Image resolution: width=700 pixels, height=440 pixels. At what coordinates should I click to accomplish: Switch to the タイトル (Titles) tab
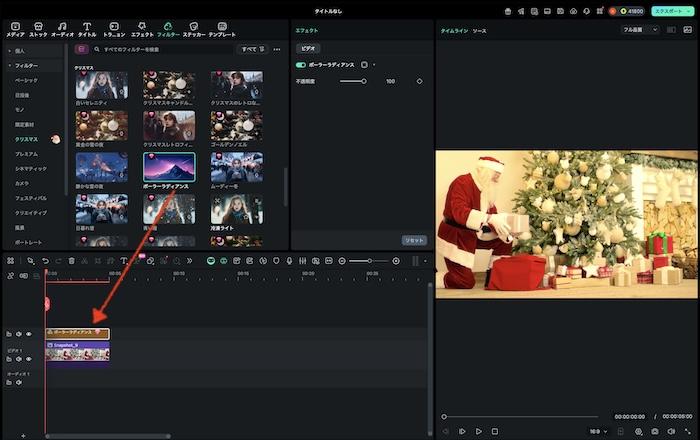87,28
